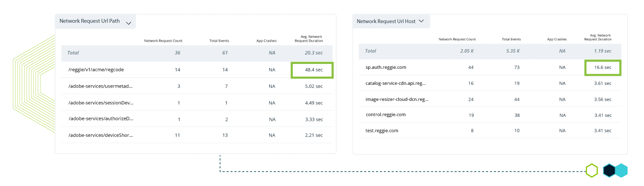Sort Url Path table by App Crashes
Viewport: 644px width, 186px height.
pyautogui.click(x=266, y=41)
